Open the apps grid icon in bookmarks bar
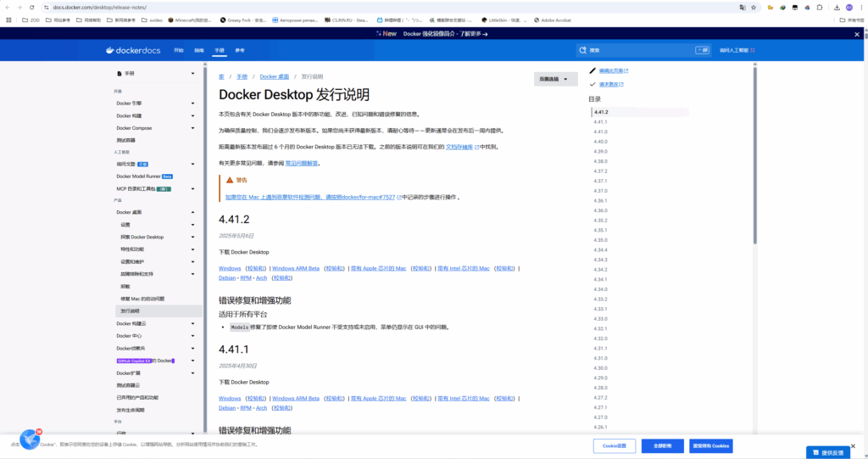Viewport: 868px width, 459px height. 8,20
